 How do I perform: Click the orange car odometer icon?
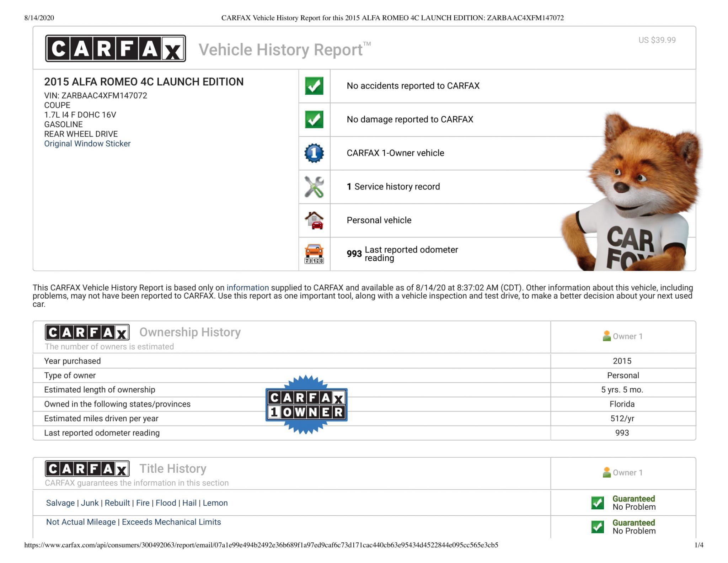tap(314, 254)
